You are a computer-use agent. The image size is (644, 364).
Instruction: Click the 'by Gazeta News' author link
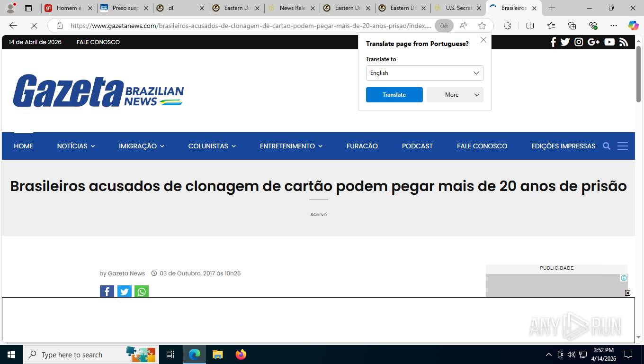point(122,273)
